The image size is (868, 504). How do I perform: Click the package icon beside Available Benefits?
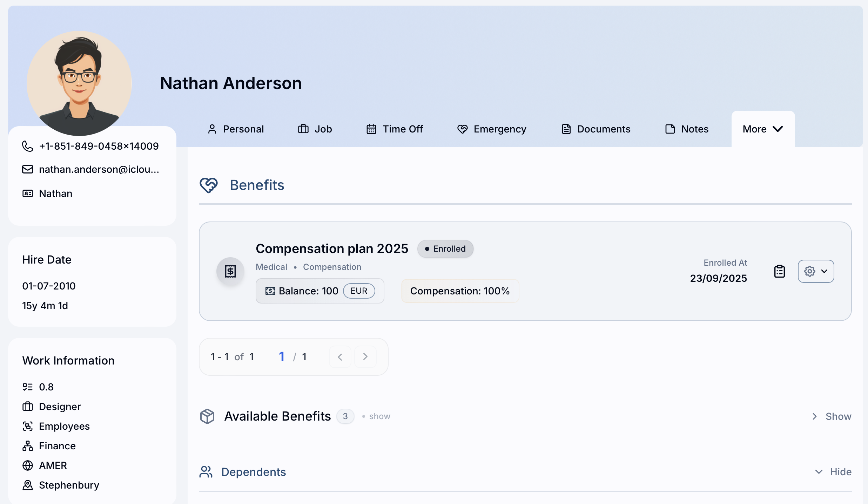coord(207,416)
